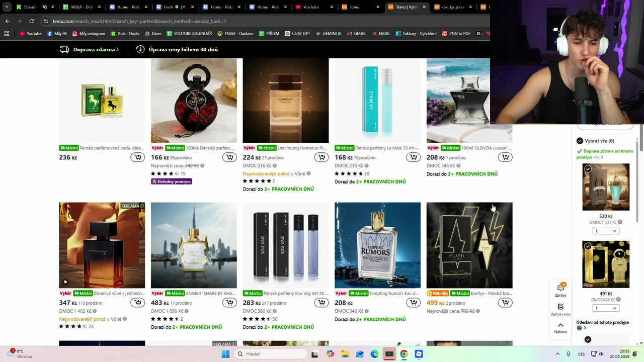Click info icon next to DMOC 230 Kč

pos(366,166)
